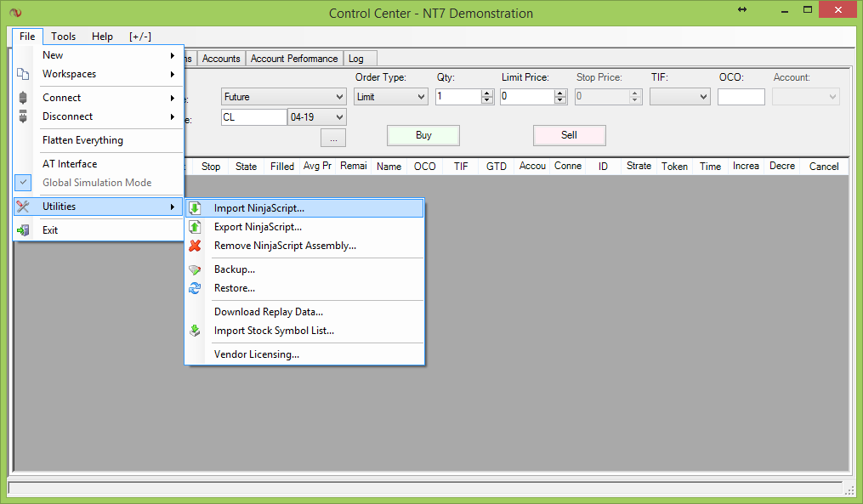Click the Qty input field
Screen dimensions: 863x504
pos(459,97)
